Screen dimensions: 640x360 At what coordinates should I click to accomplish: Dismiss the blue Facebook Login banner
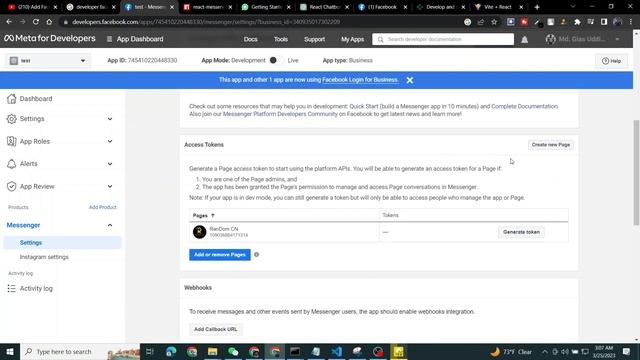tap(410, 80)
